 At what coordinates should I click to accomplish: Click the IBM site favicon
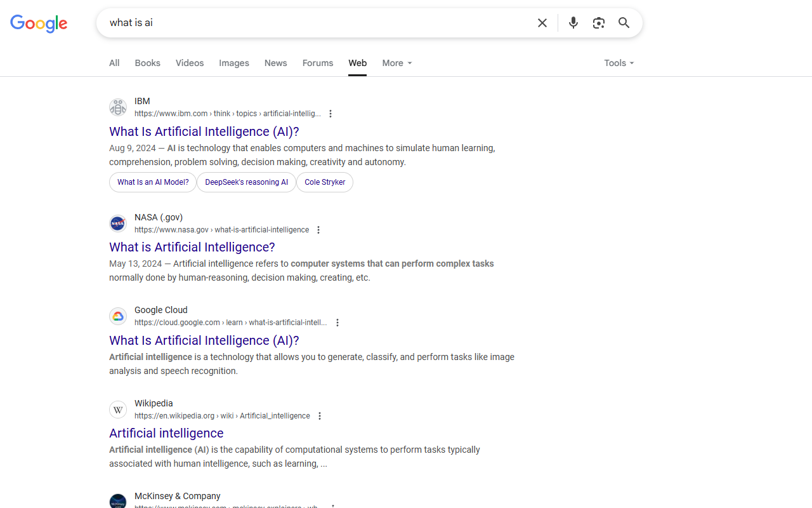(118, 107)
